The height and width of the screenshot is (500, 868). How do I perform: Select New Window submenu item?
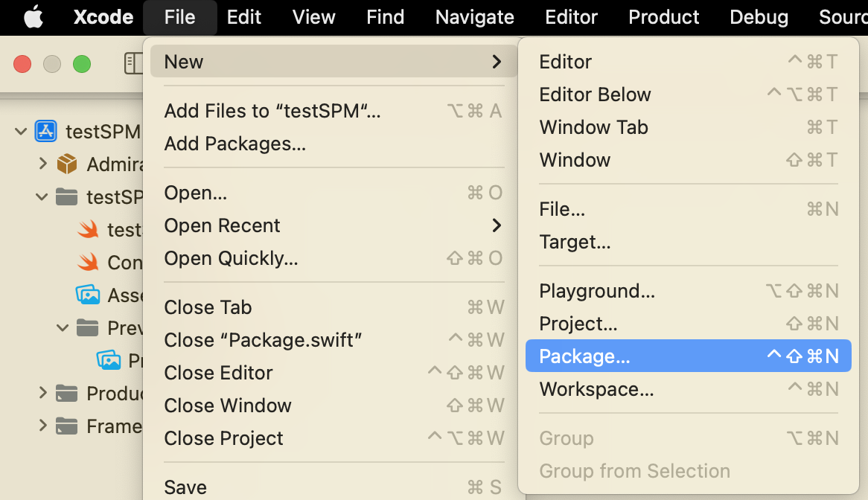688,159
